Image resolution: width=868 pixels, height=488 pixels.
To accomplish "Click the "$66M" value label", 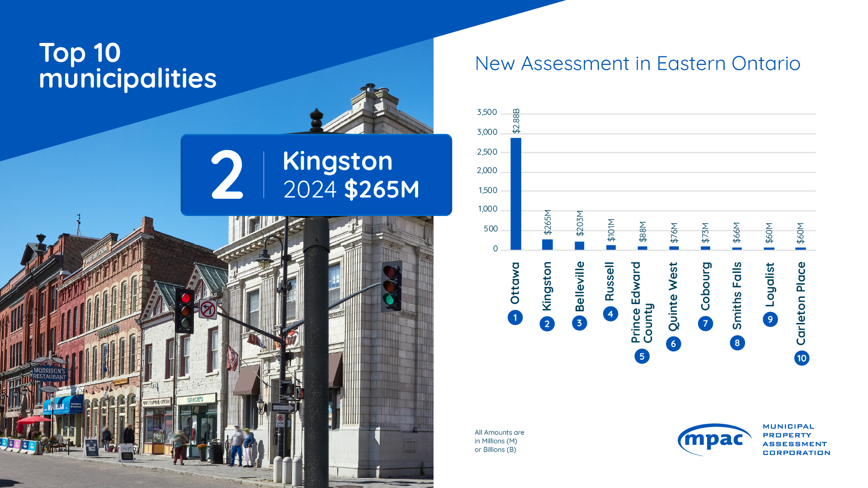I will point(737,233).
